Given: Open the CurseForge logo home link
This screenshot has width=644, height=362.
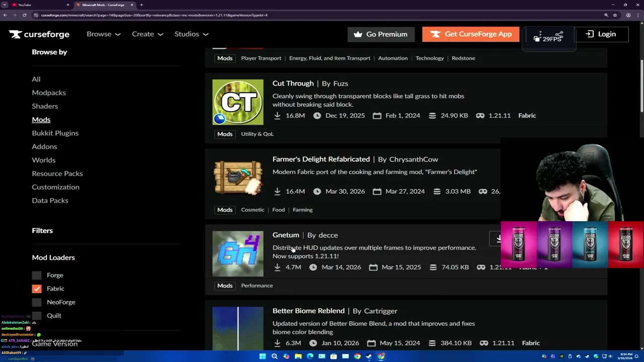Looking at the screenshot, I should (x=39, y=34).
